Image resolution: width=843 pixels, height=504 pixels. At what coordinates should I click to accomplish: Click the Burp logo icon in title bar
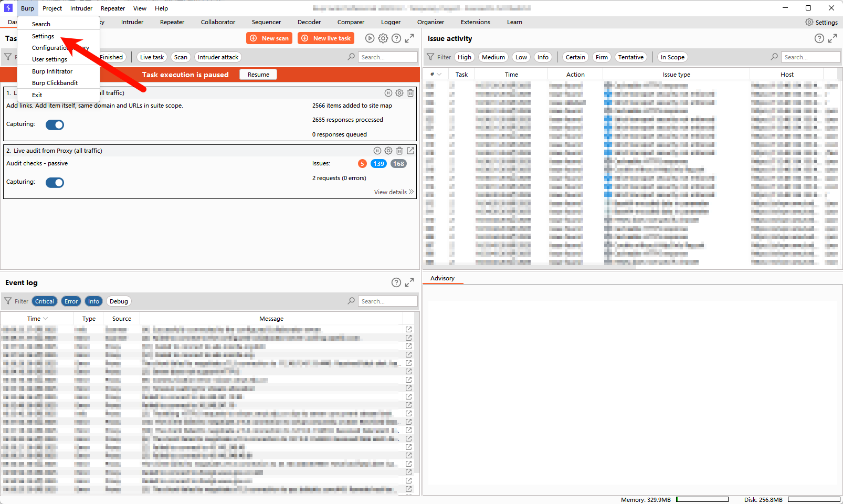(8, 8)
